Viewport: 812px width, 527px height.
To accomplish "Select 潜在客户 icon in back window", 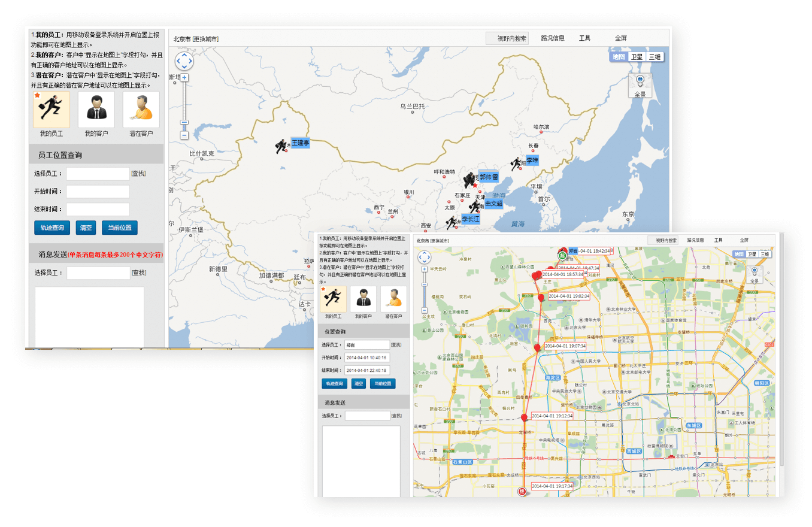I will click(x=141, y=110).
